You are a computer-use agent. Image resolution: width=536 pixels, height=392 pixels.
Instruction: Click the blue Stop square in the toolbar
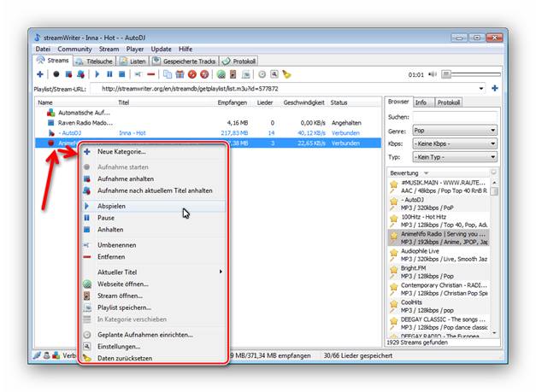point(122,74)
